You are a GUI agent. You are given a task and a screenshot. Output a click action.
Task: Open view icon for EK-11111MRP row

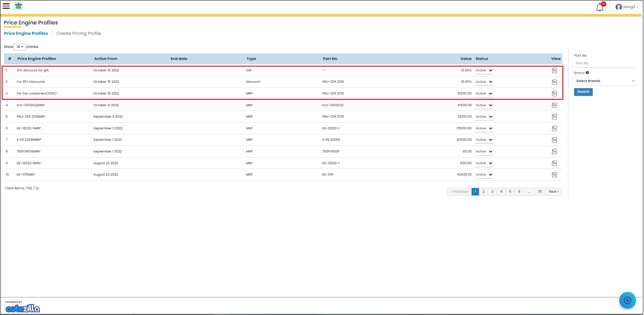(554, 175)
